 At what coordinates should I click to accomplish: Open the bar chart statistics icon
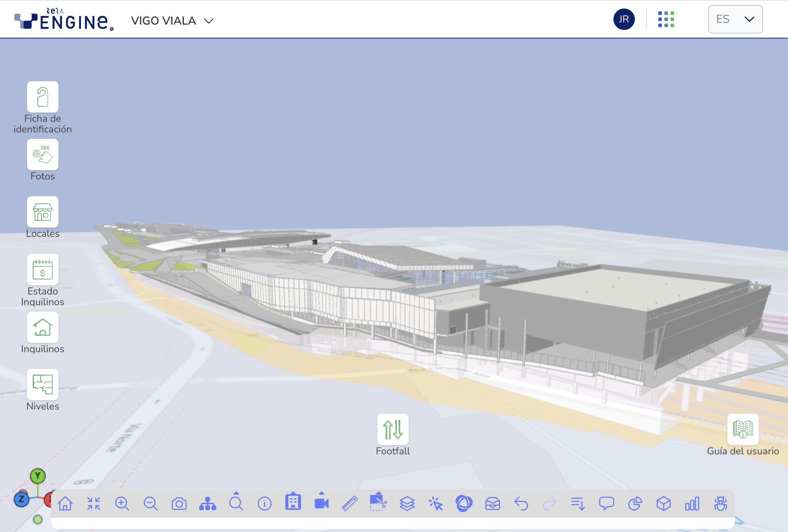pyautogui.click(x=692, y=504)
